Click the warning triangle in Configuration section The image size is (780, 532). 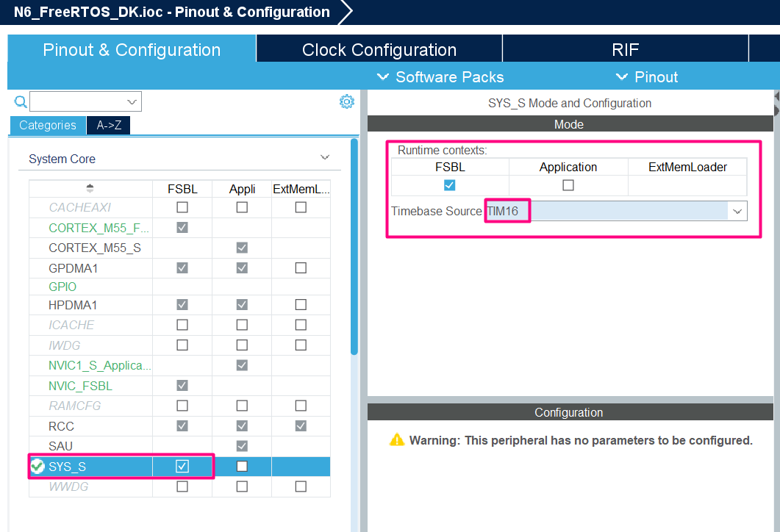(398, 439)
